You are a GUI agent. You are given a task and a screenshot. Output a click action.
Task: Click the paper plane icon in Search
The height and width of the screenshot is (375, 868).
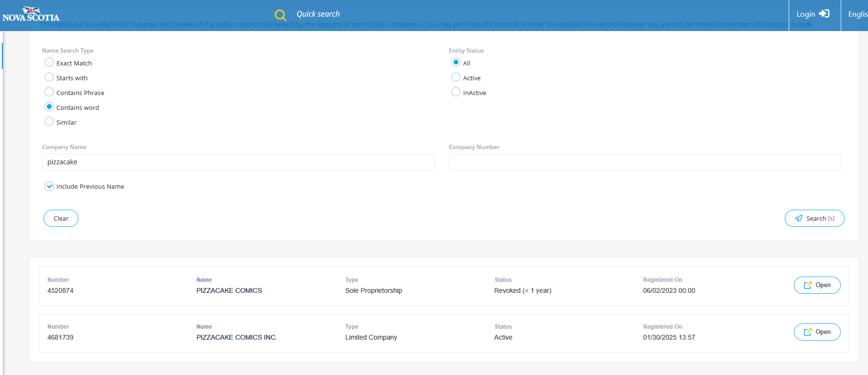pyautogui.click(x=799, y=218)
